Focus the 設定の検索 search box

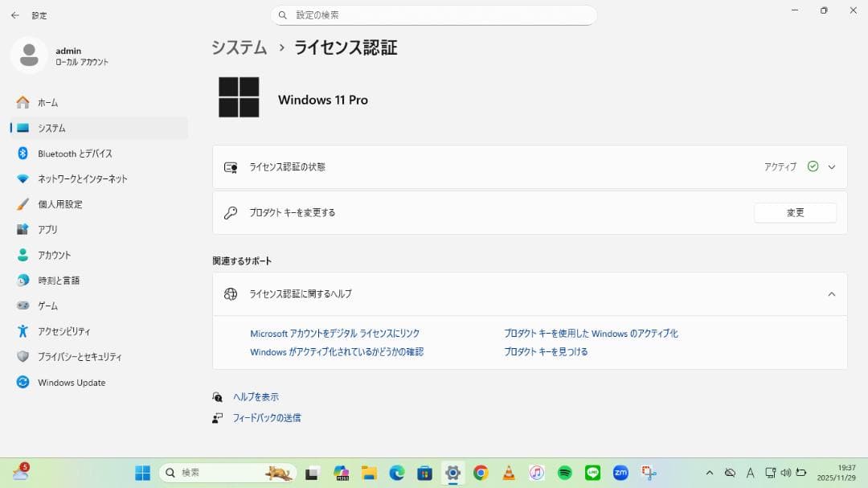tap(433, 15)
